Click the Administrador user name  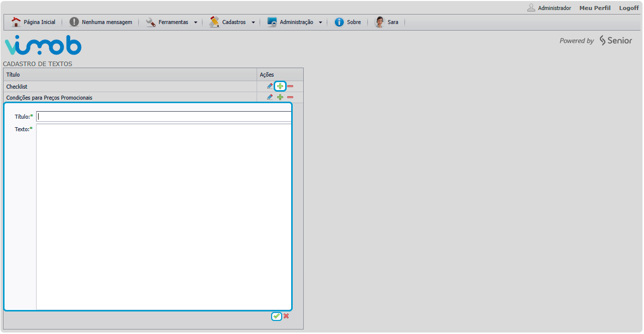(554, 8)
